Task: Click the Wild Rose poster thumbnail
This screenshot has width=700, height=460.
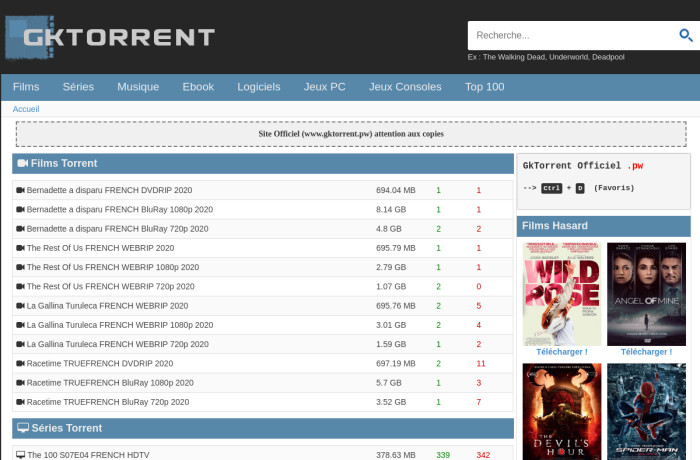Action: 562,294
